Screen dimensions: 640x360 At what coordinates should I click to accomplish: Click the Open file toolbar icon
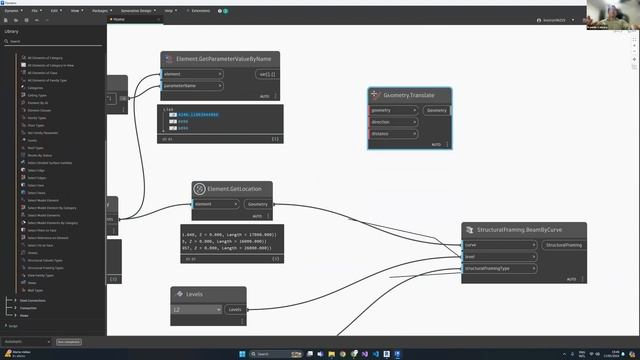(16, 20)
